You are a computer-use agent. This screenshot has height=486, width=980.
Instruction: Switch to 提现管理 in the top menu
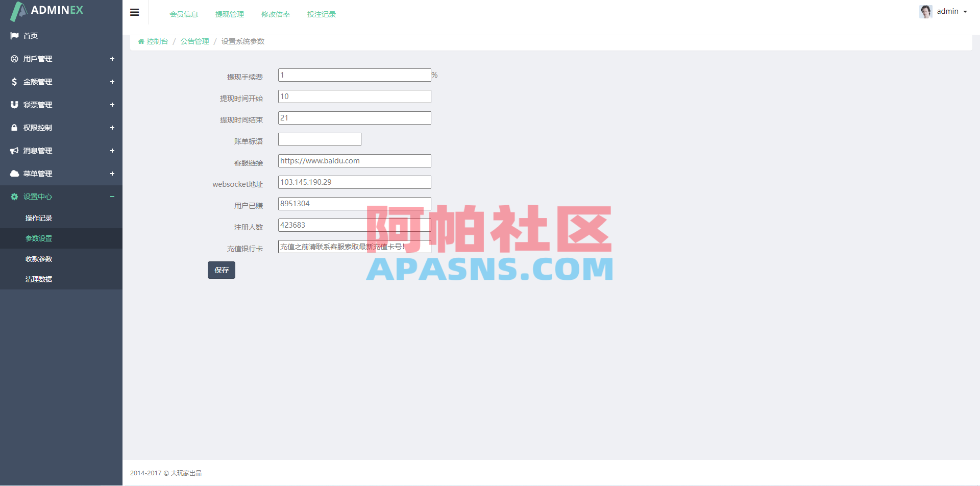click(230, 14)
